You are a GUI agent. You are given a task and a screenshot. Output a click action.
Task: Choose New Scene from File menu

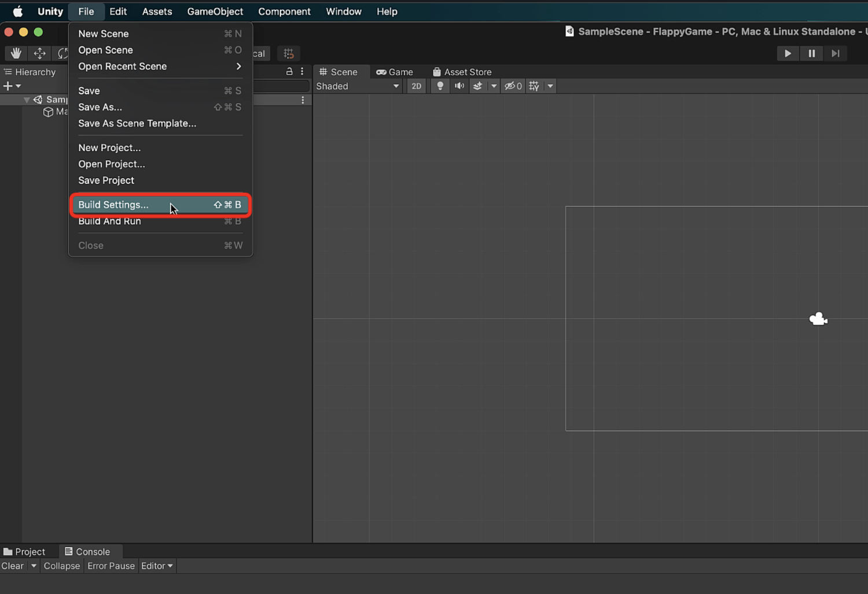tap(160, 34)
